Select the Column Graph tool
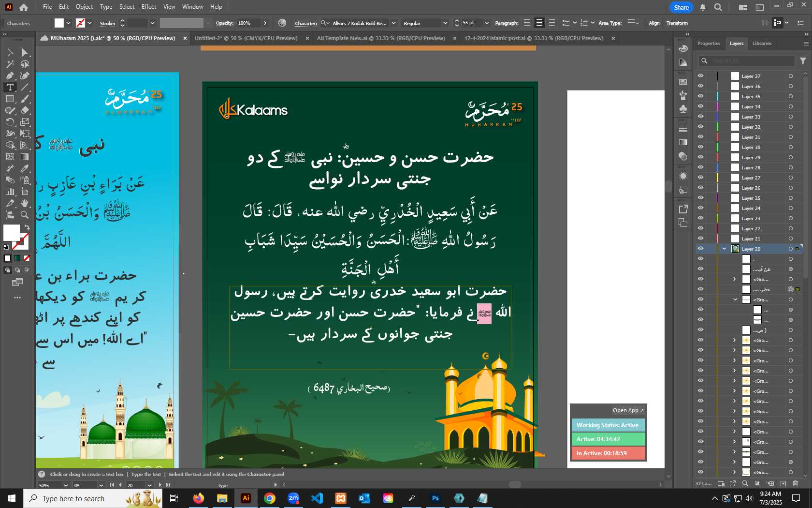This screenshot has width=812, height=508. pos(10,192)
